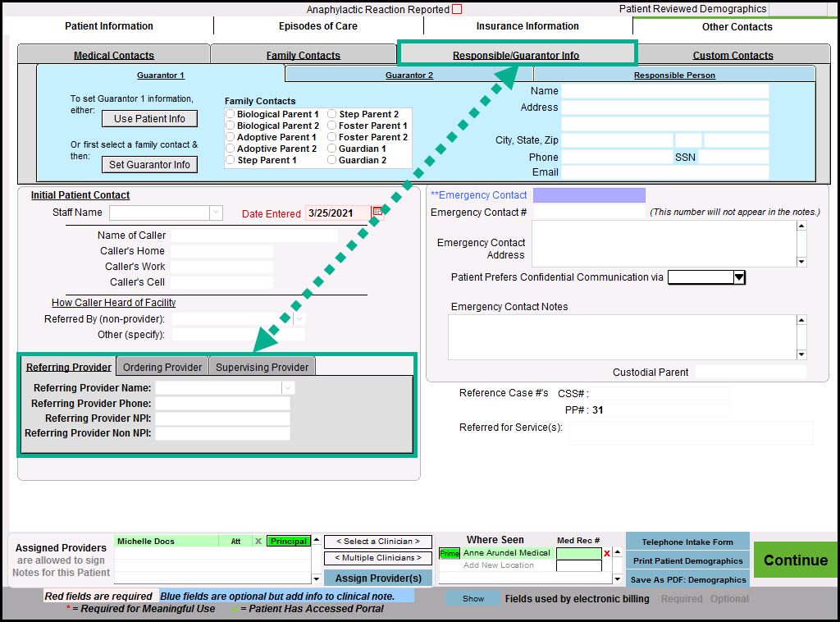The image size is (840, 622).
Task: Expand Referring Provider Name dropdown
Action: tap(288, 388)
